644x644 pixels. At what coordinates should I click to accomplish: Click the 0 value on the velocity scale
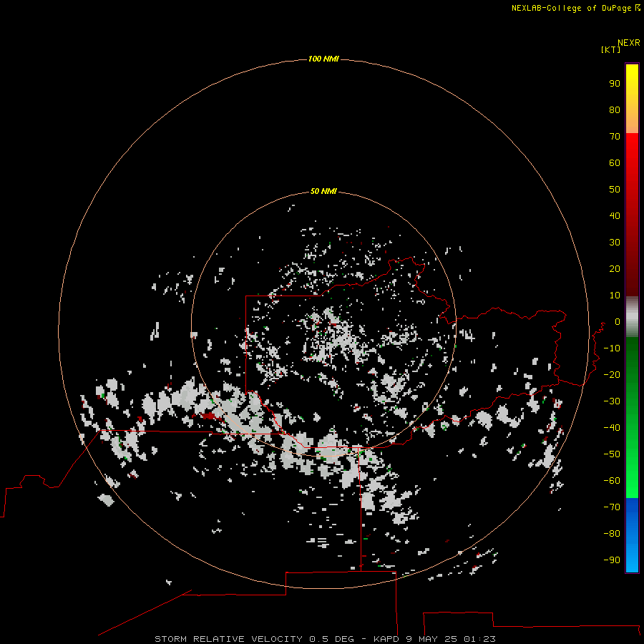[618, 321]
